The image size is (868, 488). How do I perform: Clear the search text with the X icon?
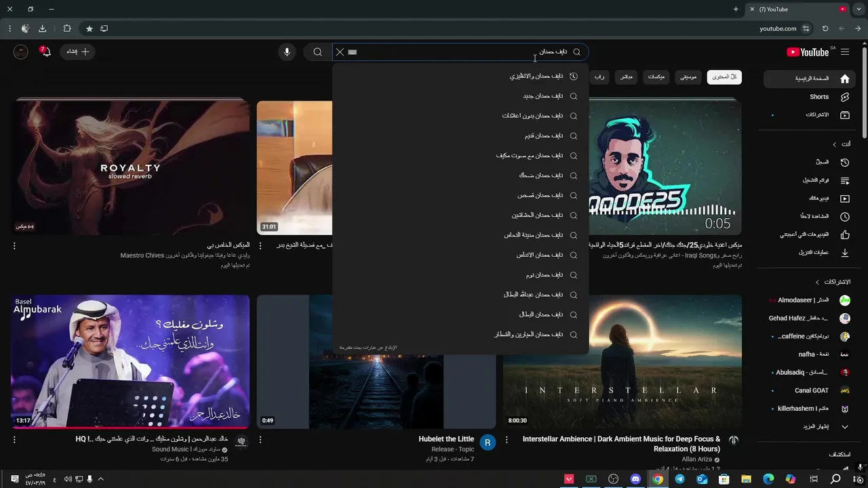[x=340, y=52]
